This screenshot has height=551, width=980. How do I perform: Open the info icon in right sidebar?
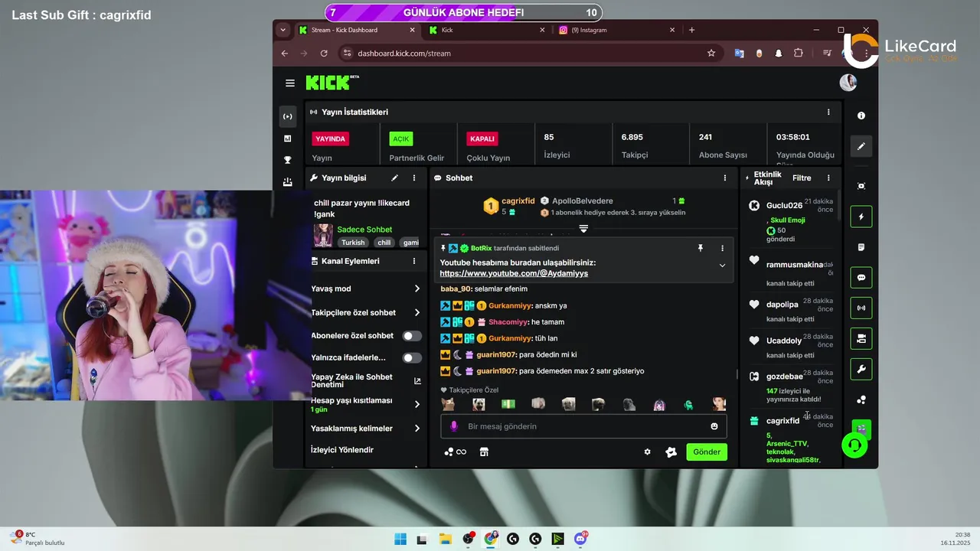[861, 116]
